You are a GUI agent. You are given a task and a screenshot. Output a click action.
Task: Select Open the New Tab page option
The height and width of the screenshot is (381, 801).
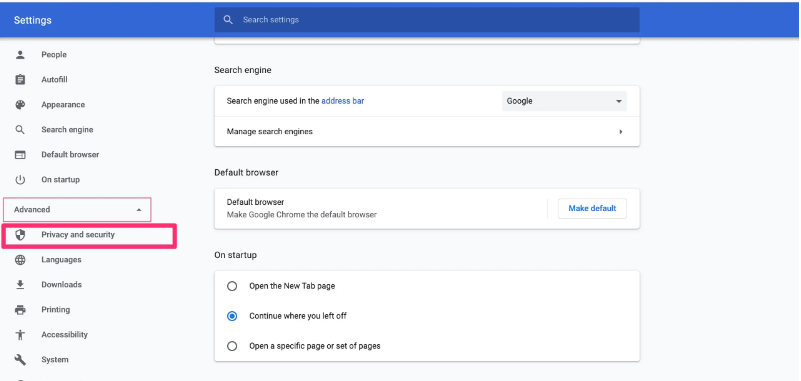pyautogui.click(x=232, y=286)
